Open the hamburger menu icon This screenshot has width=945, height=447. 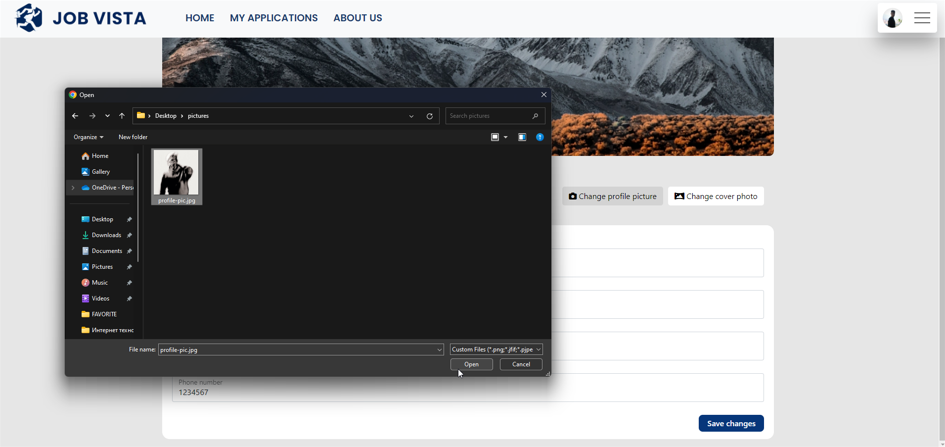[x=922, y=18]
